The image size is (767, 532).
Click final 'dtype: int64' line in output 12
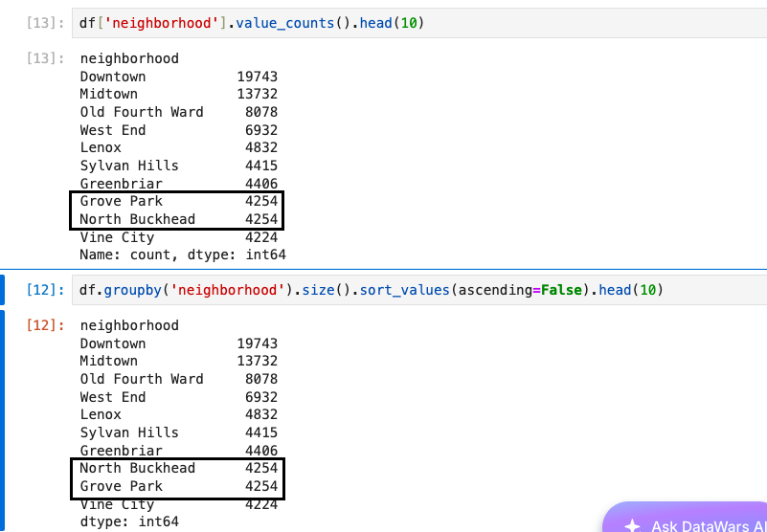(x=129, y=521)
